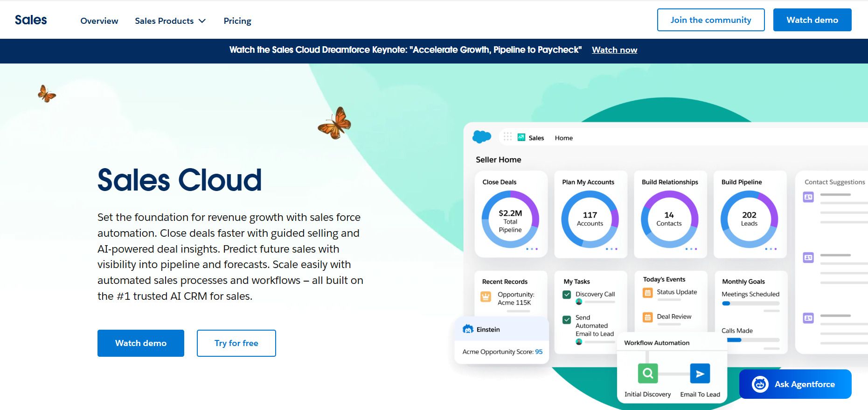The width and height of the screenshot is (868, 410).
Task: Click the 14 Contacts donut chart
Action: pyautogui.click(x=669, y=219)
